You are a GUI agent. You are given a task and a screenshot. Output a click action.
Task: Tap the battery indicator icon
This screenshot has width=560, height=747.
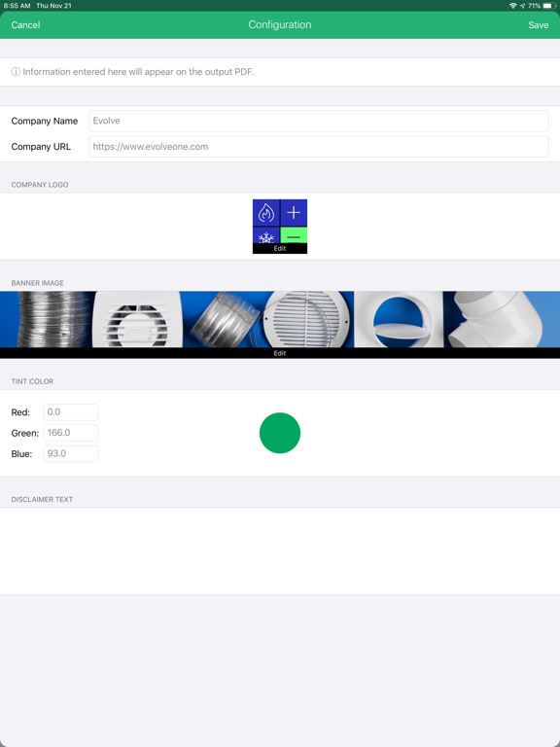point(549,6)
